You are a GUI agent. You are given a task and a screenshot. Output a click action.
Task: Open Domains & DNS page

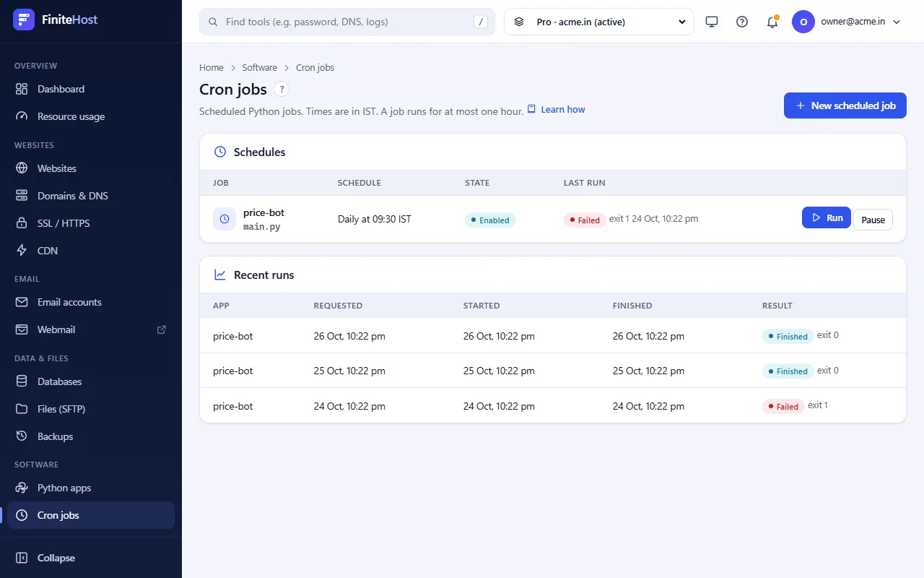[91, 196]
